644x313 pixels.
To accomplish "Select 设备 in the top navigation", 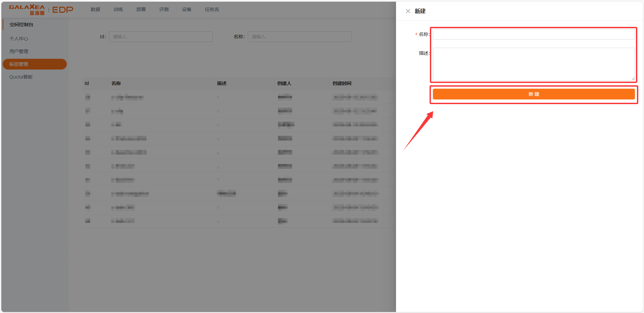I will pyautogui.click(x=187, y=9).
